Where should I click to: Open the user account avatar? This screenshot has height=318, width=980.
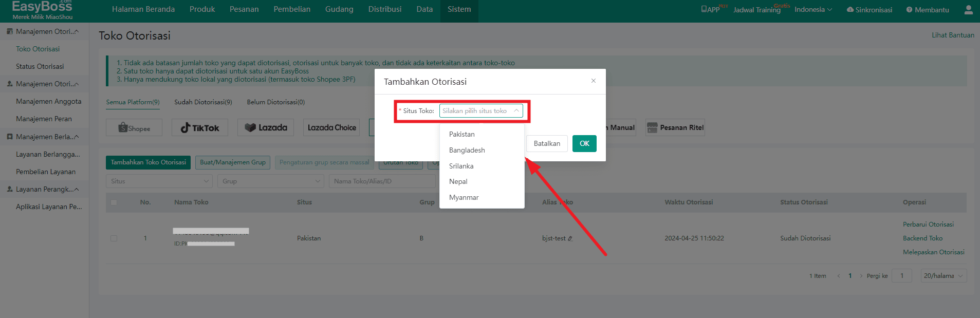(x=969, y=10)
